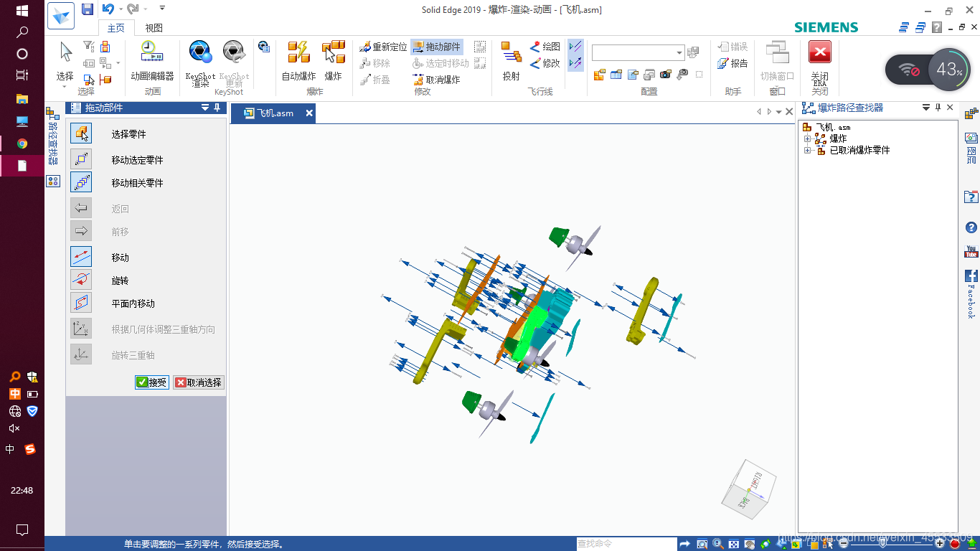The image size is (980, 551).
Task: Activate 拖动部件 drag component command
Action: click(437, 47)
